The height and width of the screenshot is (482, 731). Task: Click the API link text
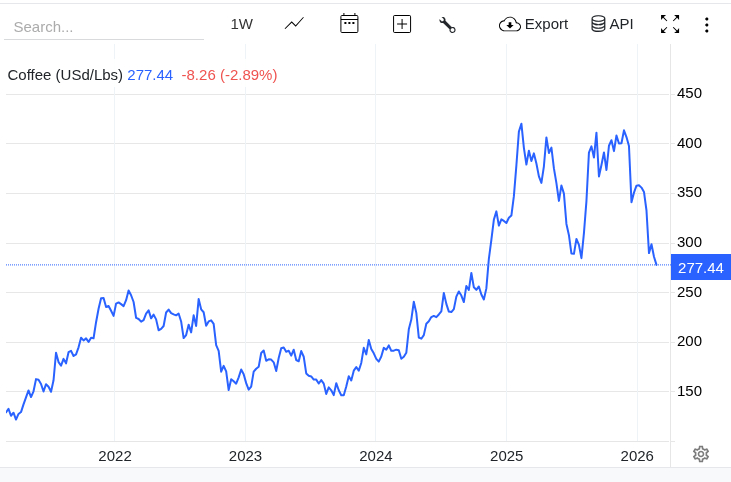[x=621, y=24]
